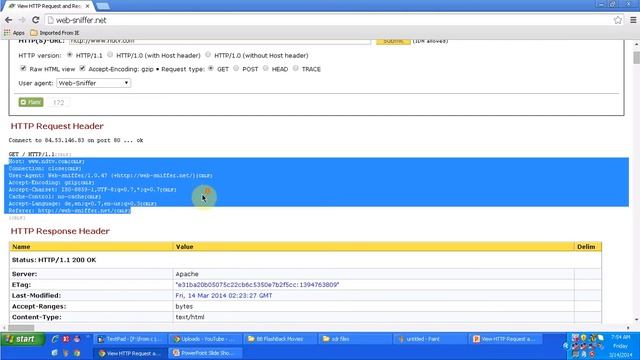Open the Windows start menu
The height and width of the screenshot is (360, 640).
click(23, 339)
